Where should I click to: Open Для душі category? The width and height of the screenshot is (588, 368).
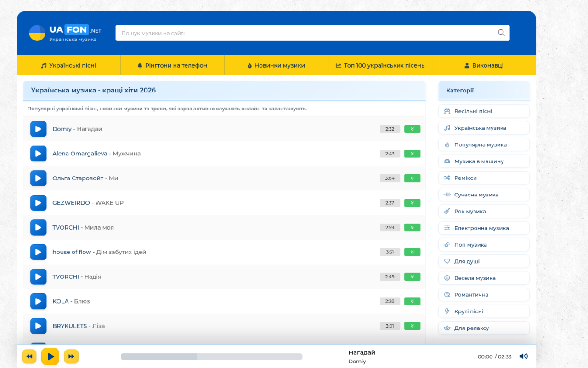pyautogui.click(x=484, y=261)
